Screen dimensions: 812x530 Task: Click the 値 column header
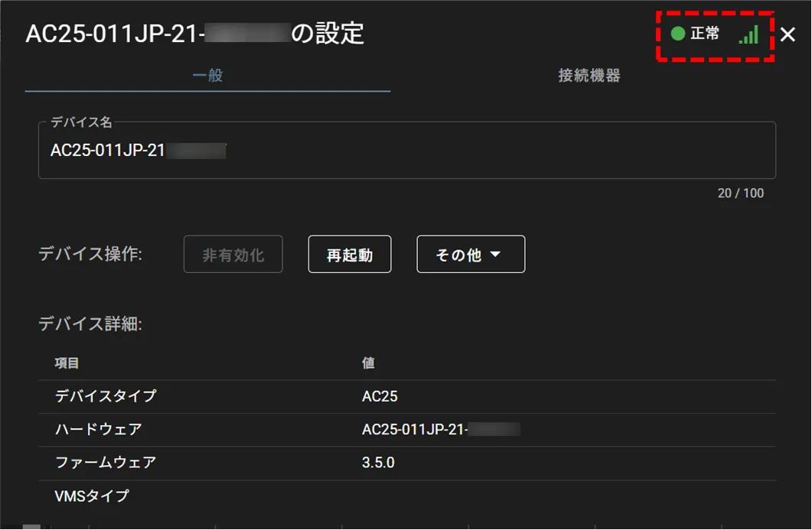368,363
